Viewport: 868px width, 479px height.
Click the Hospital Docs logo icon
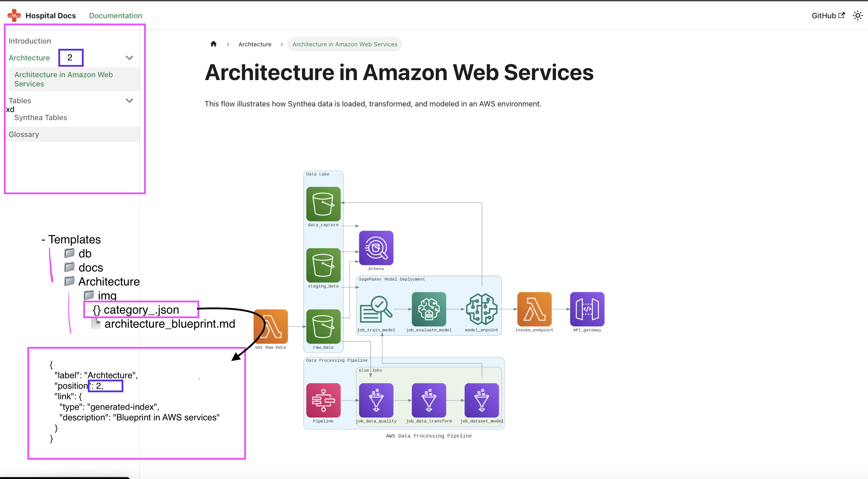[14, 15]
